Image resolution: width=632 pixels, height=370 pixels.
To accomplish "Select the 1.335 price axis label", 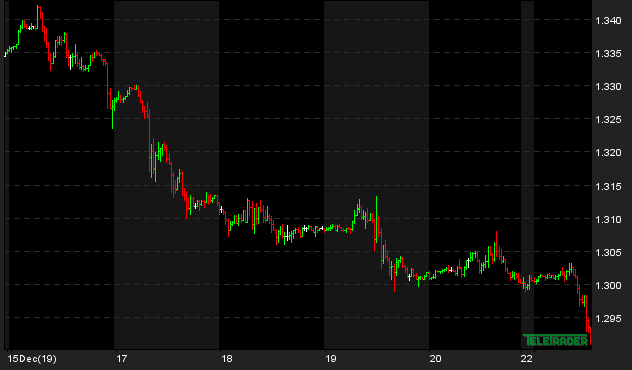I will 608,54.
